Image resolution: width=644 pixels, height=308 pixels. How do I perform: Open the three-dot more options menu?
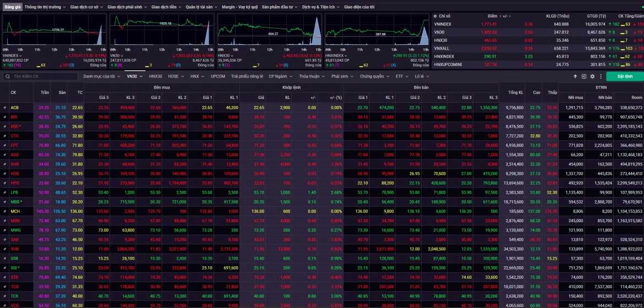pos(601,76)
